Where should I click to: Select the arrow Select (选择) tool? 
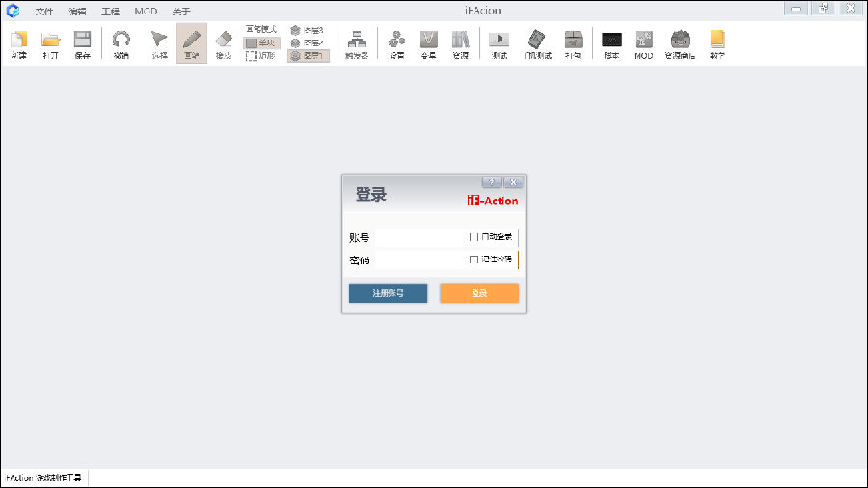159,43
